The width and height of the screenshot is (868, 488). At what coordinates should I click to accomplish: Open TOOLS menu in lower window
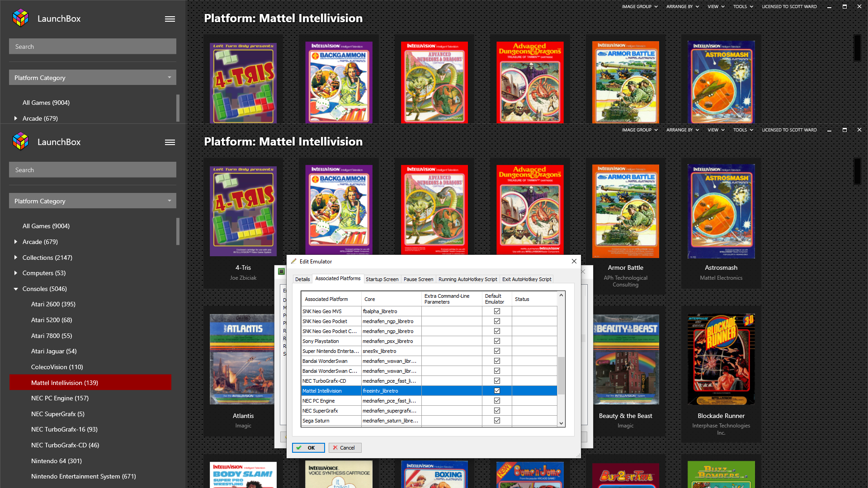pos(743,130)
